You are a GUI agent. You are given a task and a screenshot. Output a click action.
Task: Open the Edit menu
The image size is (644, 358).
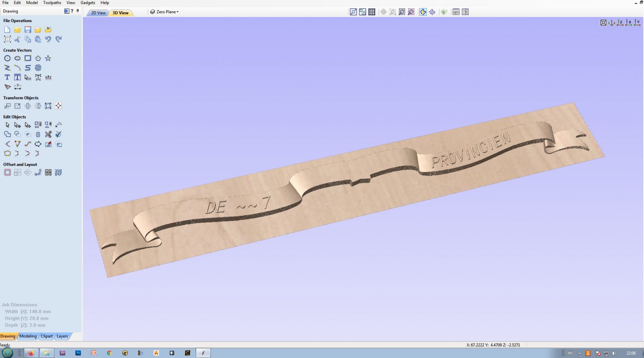17,2
